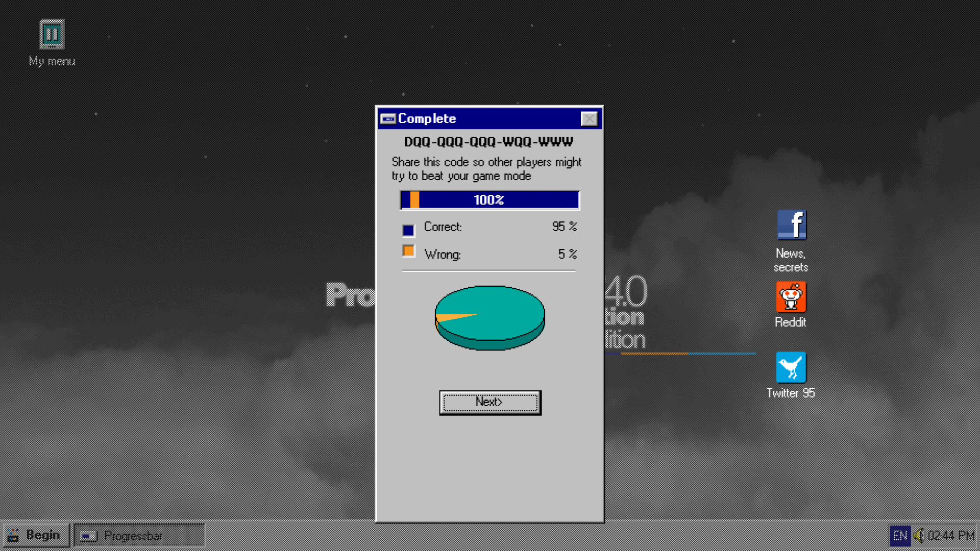The width and height of the screenshot is (980, 551).
Task: Click the 100% progress bar
Action: [489, 200]
